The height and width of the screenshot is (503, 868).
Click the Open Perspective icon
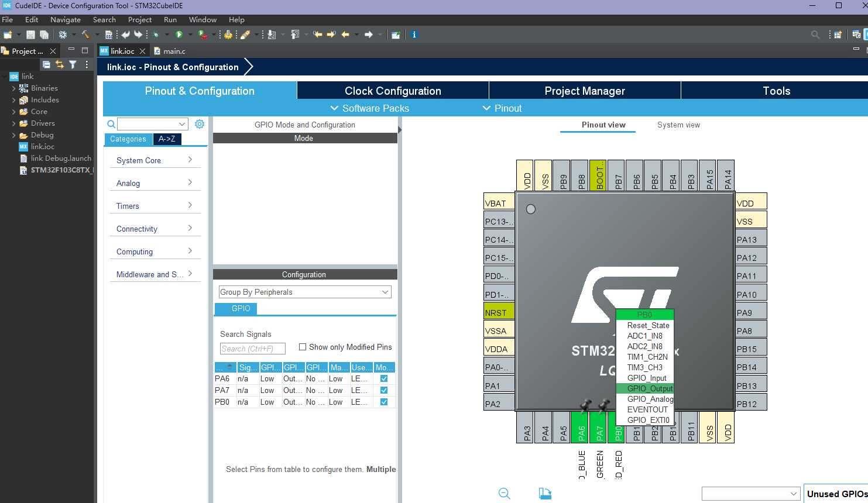pyautogui.click(x=838, y=35)
